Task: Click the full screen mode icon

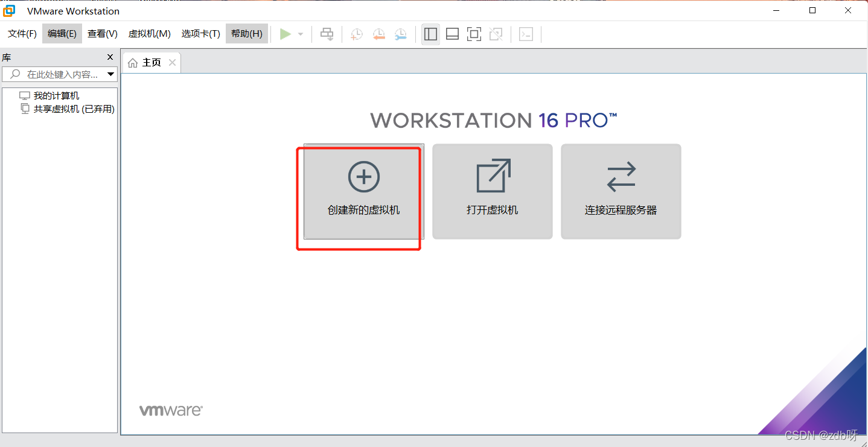Action: (x=474, y=34)
